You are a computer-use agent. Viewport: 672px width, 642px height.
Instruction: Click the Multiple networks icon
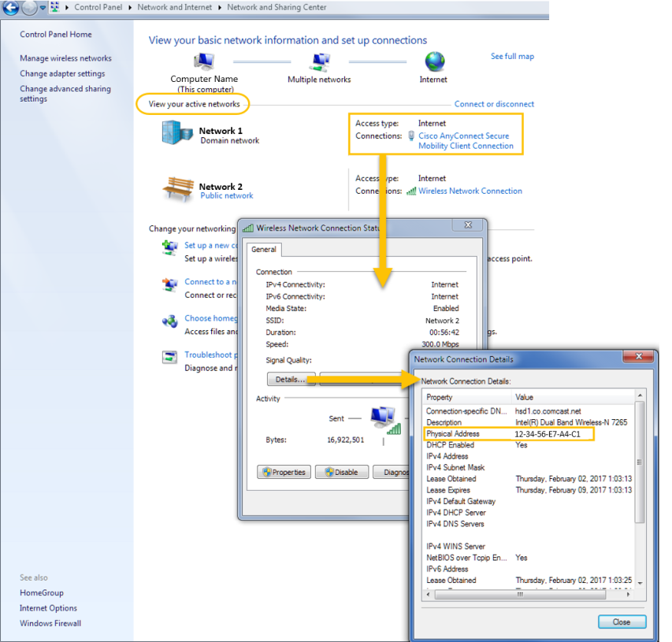click(319, 62)
